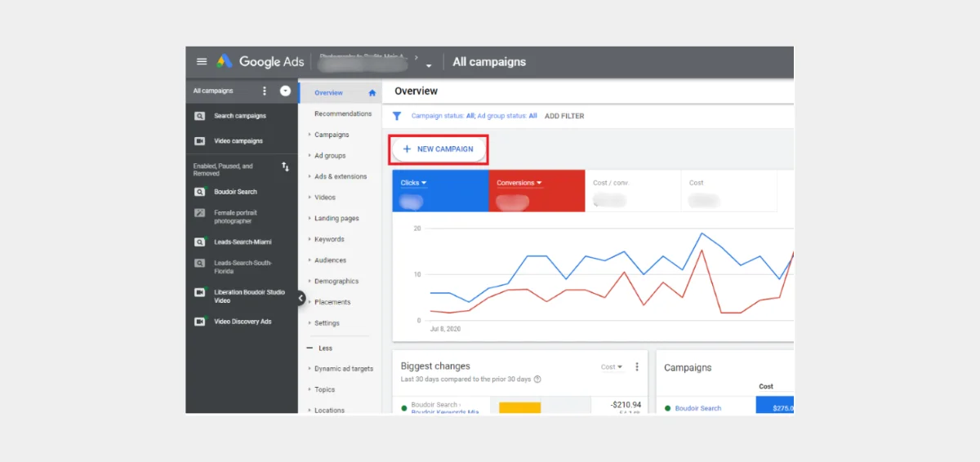
Task: Open Locations section
Action: tap(329, 411)
